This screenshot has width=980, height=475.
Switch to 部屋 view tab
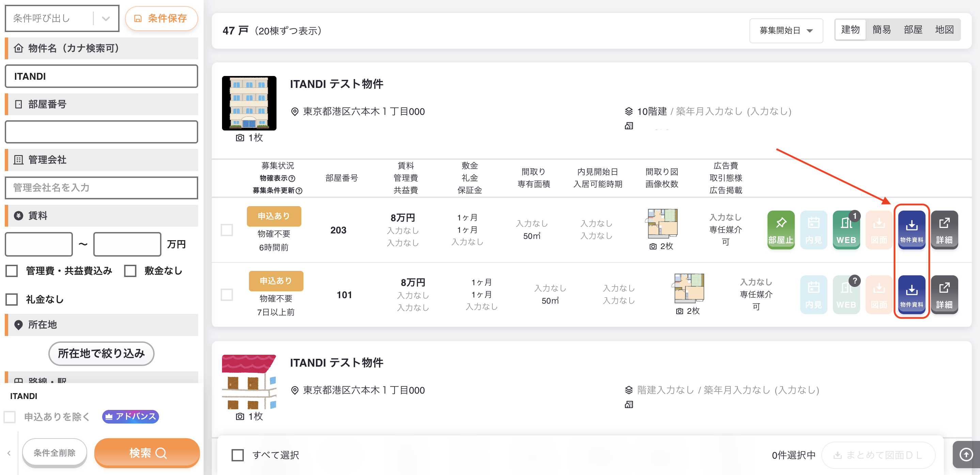[913, 30]
